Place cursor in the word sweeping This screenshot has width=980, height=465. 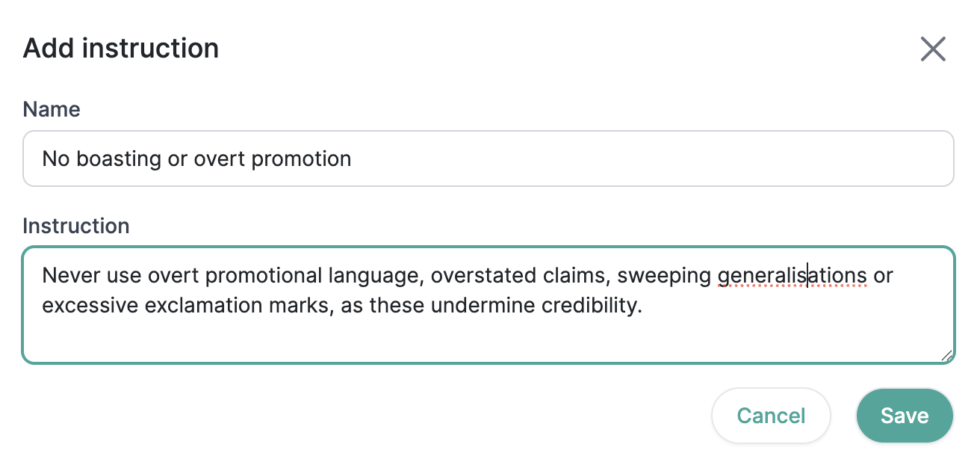663,276
